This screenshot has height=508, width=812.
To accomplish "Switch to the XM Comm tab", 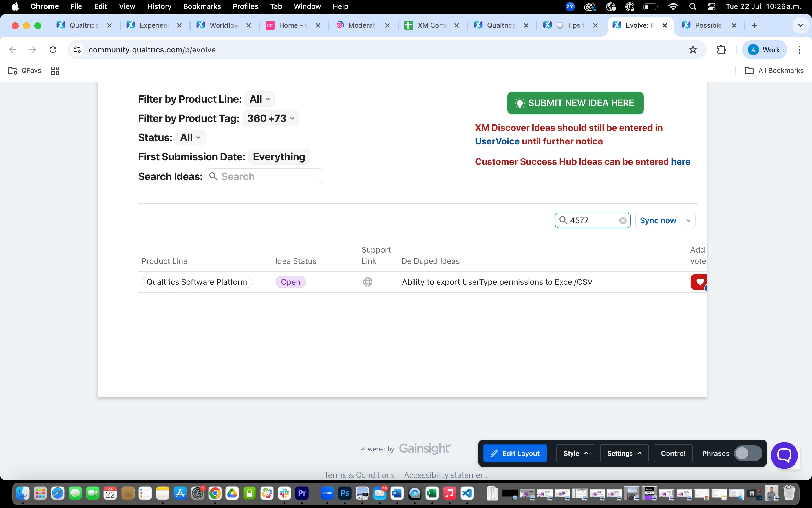I will pyautogui.click(x=432, y=25).
